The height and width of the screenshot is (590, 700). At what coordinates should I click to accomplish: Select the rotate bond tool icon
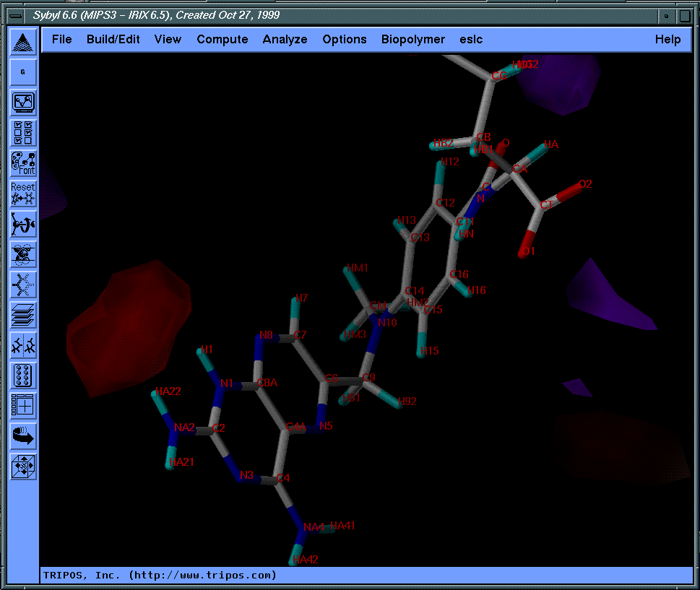click(24, 225)
